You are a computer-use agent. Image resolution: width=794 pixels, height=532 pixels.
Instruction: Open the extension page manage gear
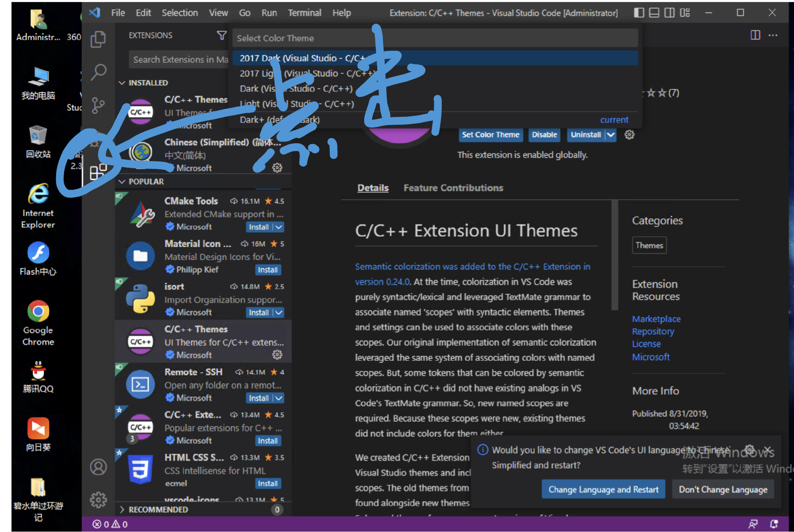[629, 135]
